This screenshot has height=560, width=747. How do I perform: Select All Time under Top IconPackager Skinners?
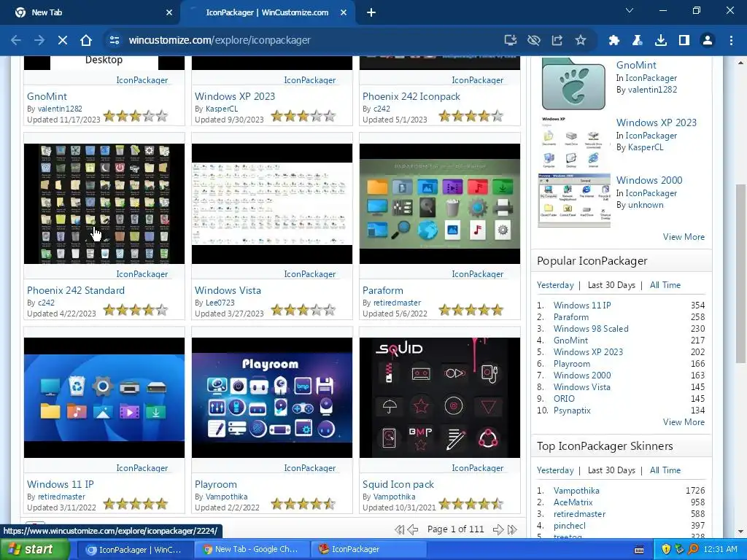665,470
